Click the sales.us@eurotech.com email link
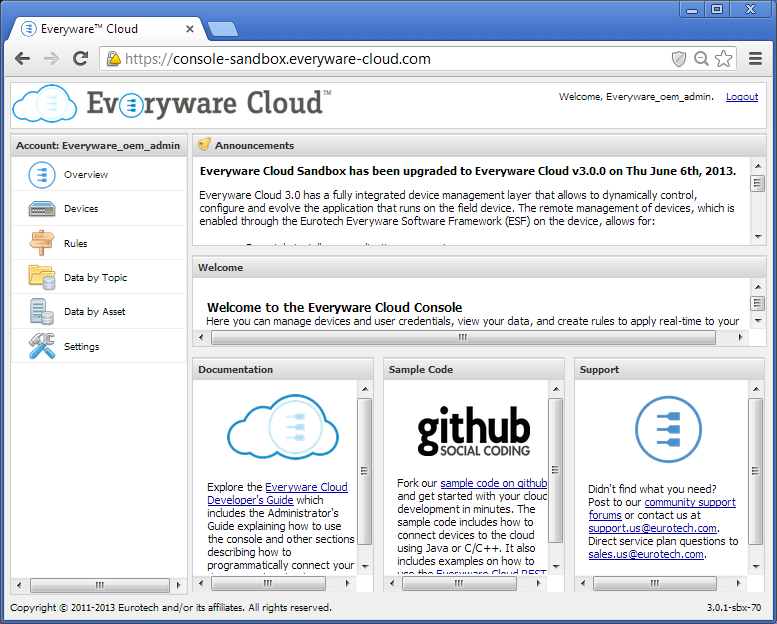 [x=646, y=554]
